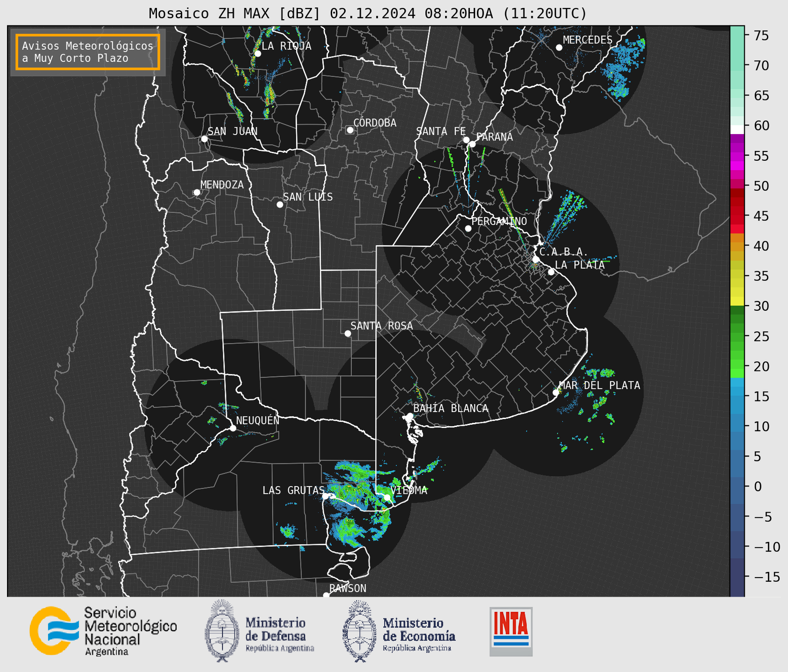
Task: Click the Avisos Meteorológicos a Muy Corto Plazo box
Action: [x=88, y=52]
